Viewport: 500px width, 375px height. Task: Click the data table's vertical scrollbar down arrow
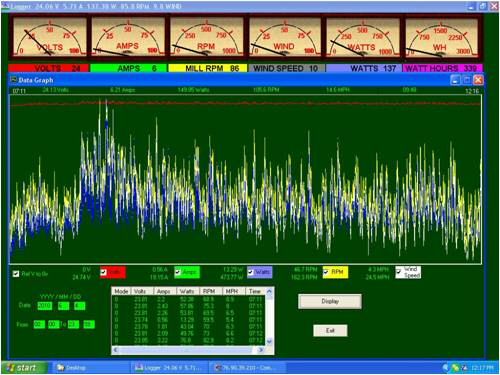click(269, 341)
